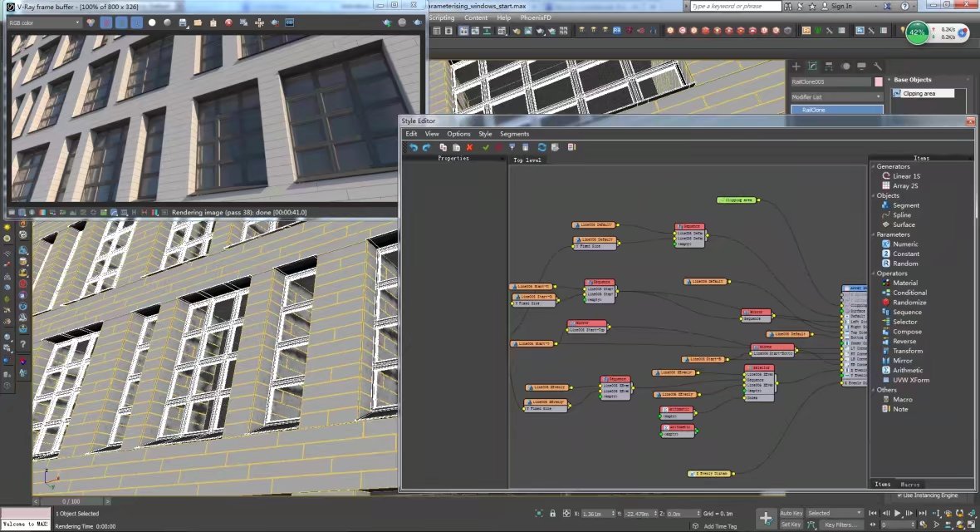Open the Modify panel icon
This screenshot has width=980, height=532.
point(812,66)
